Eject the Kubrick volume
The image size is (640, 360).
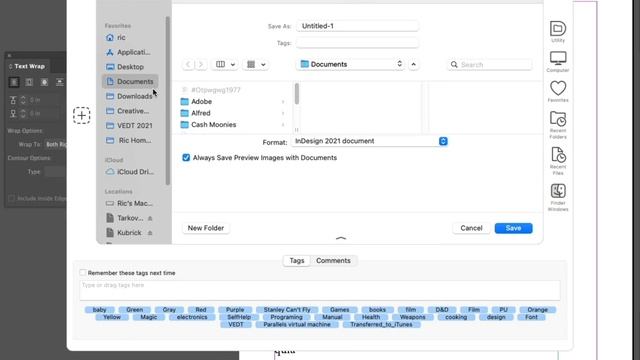click(150, 233)
